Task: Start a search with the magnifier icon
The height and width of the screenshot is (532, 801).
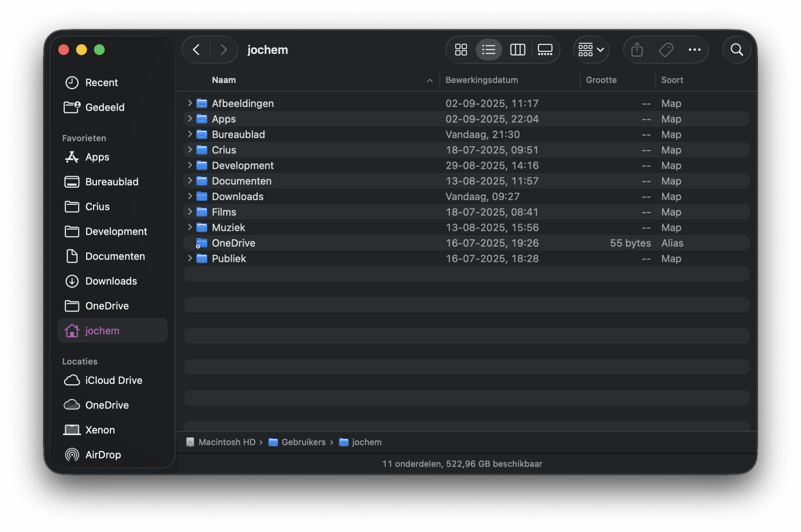Action: [x=737, y=50]
